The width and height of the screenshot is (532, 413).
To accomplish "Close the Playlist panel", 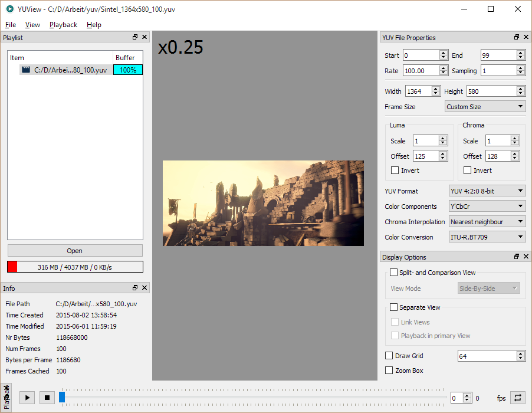I will (145, 37).
